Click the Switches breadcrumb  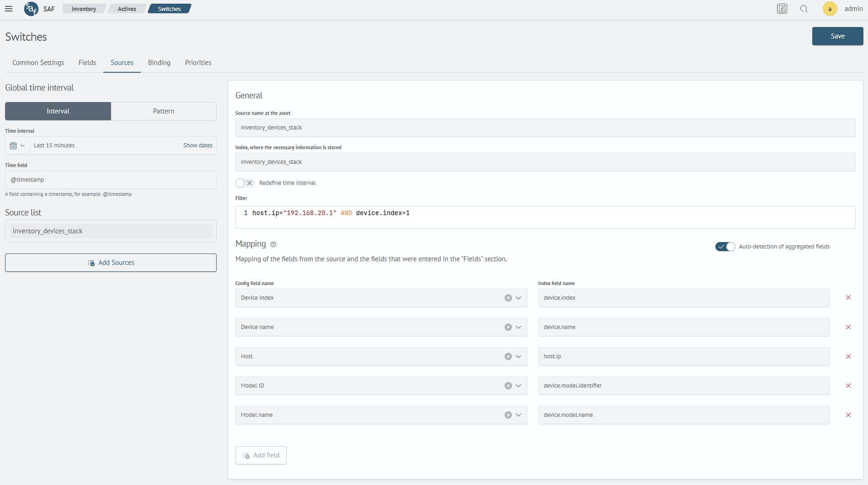[x=170, y=9]
